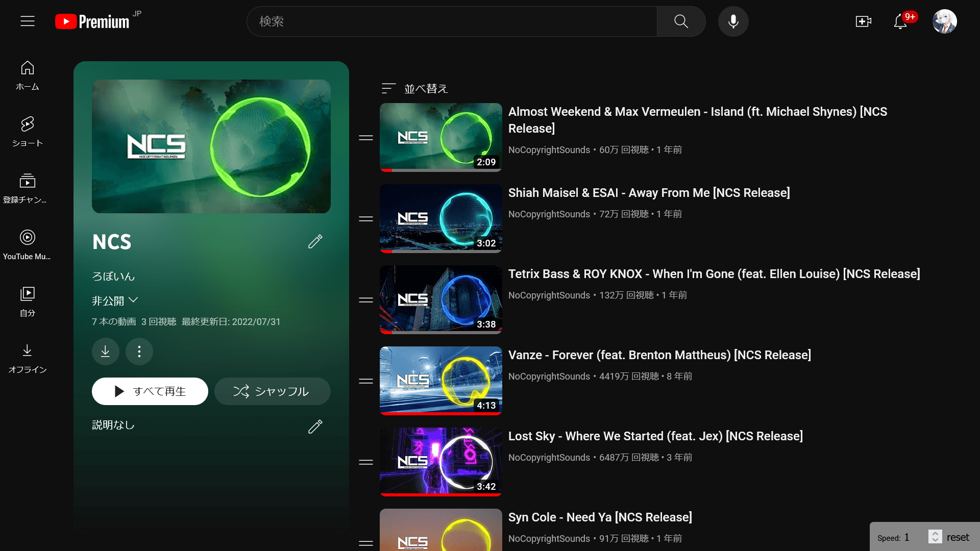980x551 pixels.
Task: Grab drag handle for Lost Sky video
Action: pos(366,462)
